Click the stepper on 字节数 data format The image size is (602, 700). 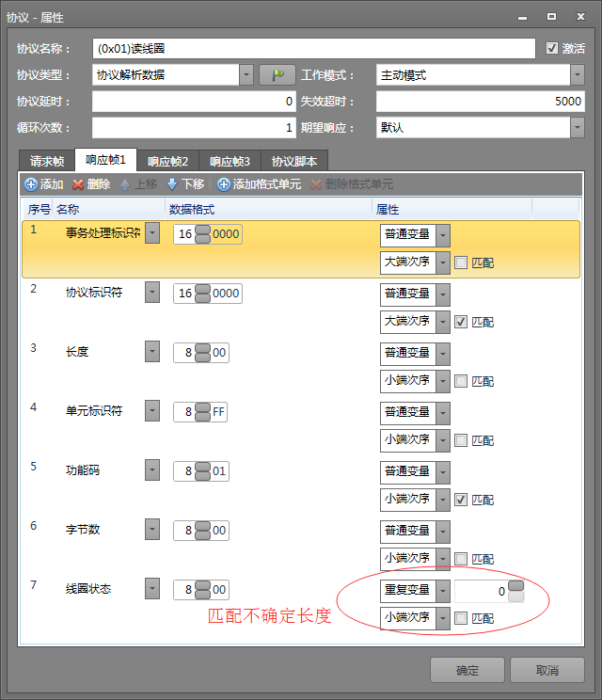pyautogui.click(x=202, y=531)
